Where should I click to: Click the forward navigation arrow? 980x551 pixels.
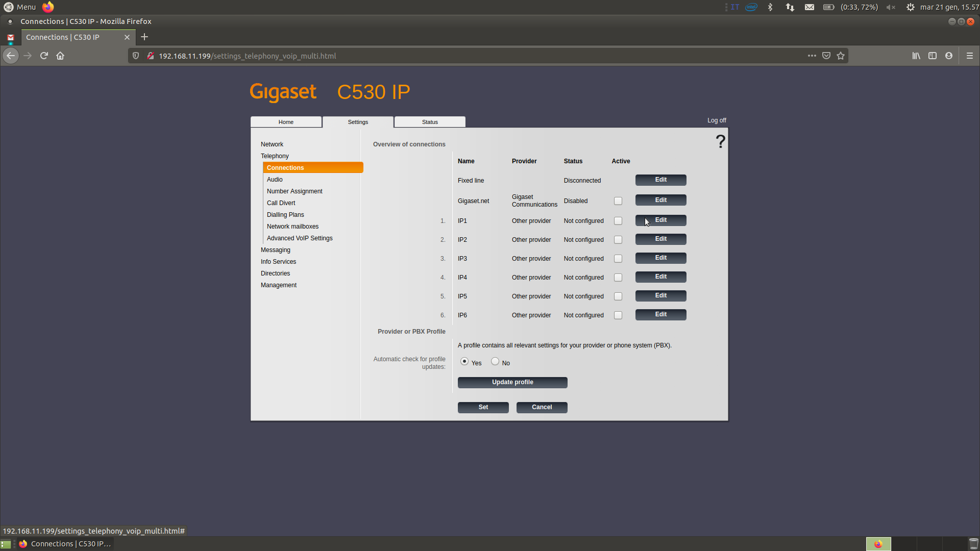(x=28, y=56)
